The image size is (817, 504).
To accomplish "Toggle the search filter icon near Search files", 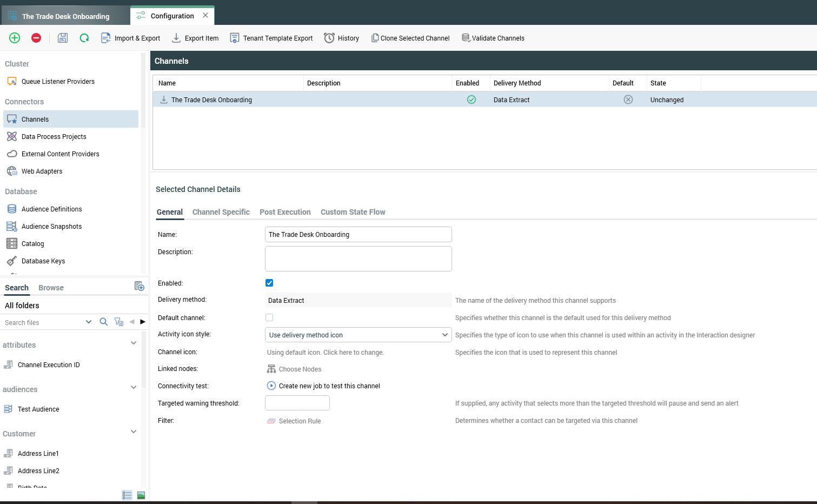I will click(x=119, y=322).
